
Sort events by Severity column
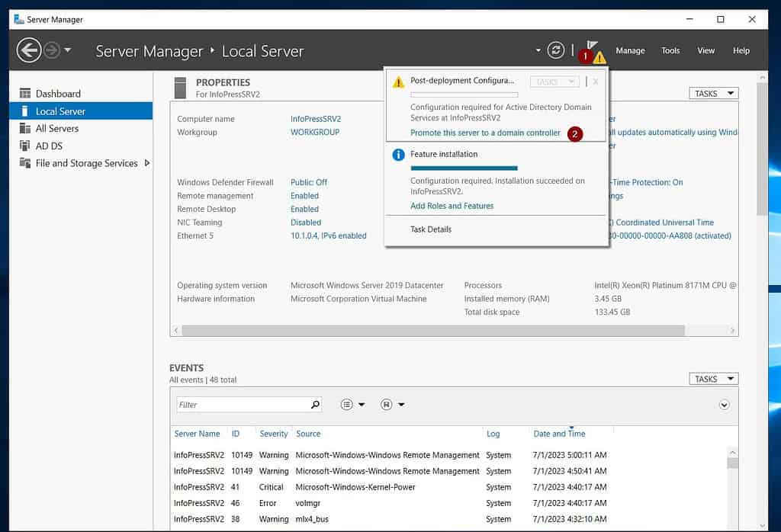tap(274, 434)
